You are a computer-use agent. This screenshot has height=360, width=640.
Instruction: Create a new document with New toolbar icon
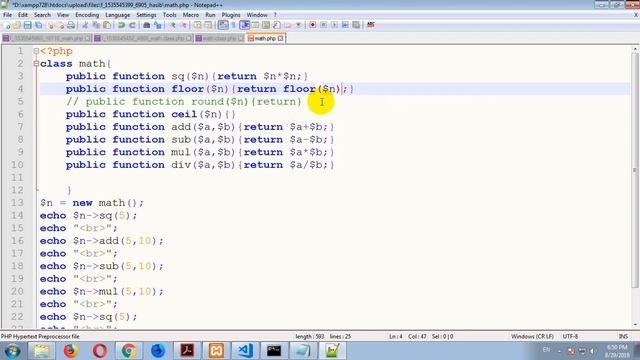7,25
